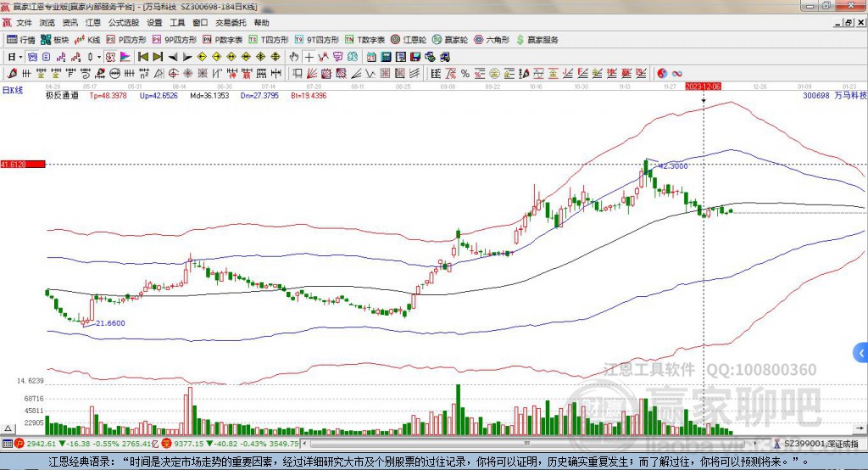Click the percent sign tool icon
Viewport: 868px width, 470px height.
(x=465, y=73)
